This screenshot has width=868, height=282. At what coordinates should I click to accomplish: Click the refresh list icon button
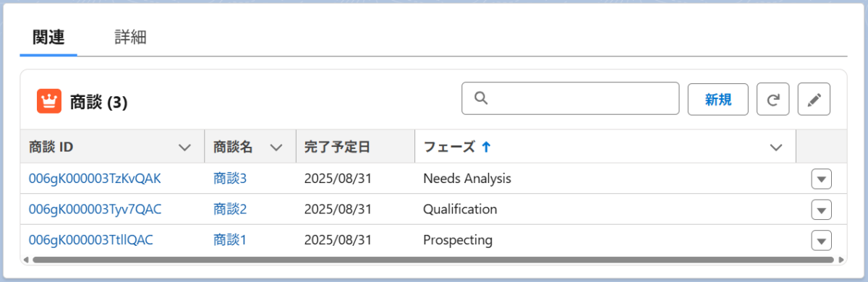pyautogui.click(x=773, y=99)
